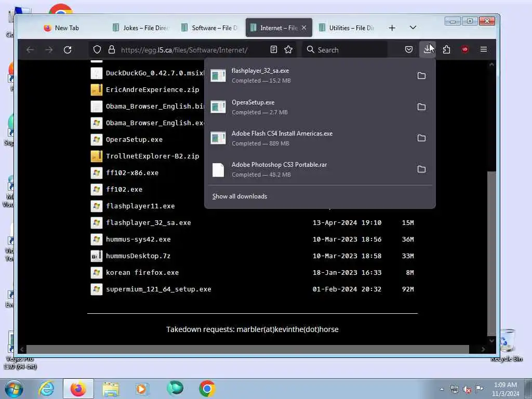Open a new tab with plus button
Image resolution: width=532 pixels, height=399 pixels.
(392, 28)
